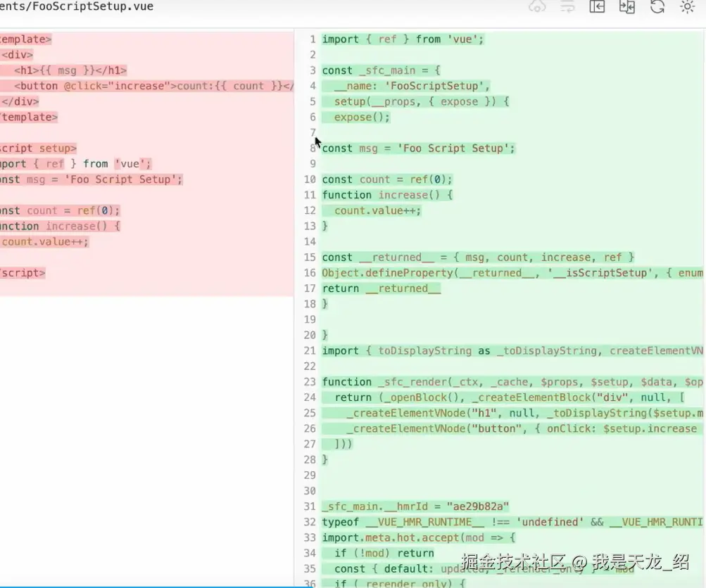Click "script setup>" line in left pane

38,148
